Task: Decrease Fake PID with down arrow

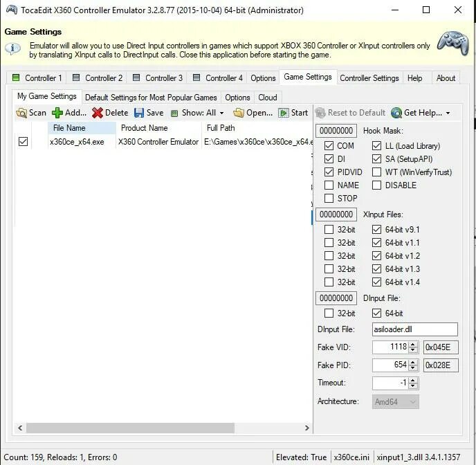Action: point(413,368)
